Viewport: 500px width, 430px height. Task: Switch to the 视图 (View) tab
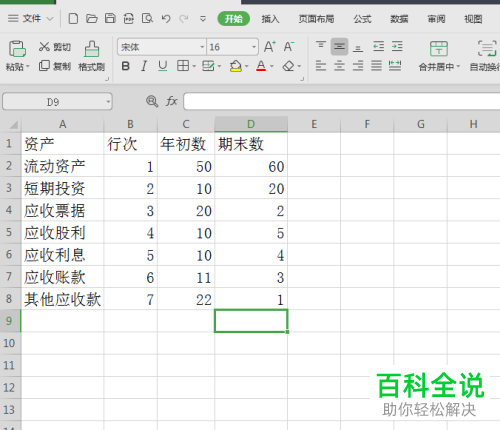pos(473,19)
